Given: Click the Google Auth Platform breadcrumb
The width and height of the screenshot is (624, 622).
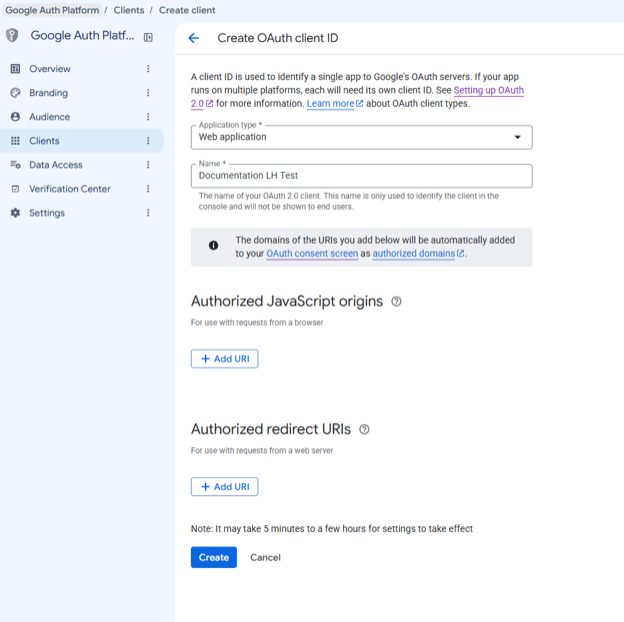Looking at the screenshot, I should pyautogui.click(x=52, y=10).
